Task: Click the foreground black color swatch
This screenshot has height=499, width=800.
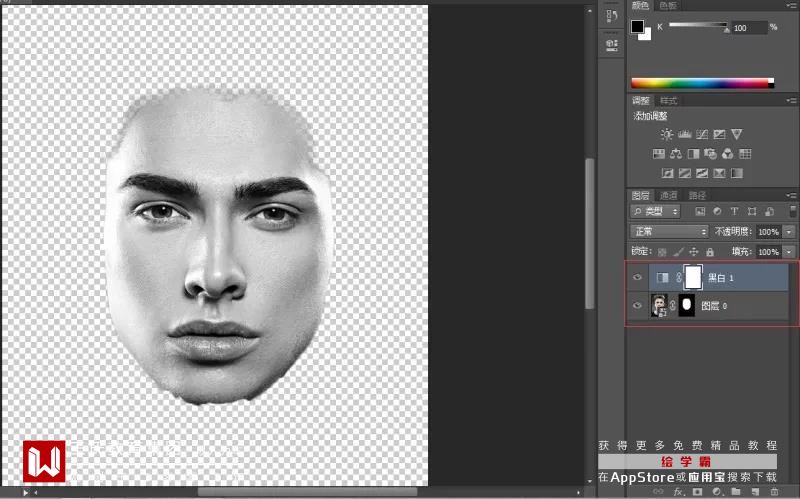Action: point(637,26)
